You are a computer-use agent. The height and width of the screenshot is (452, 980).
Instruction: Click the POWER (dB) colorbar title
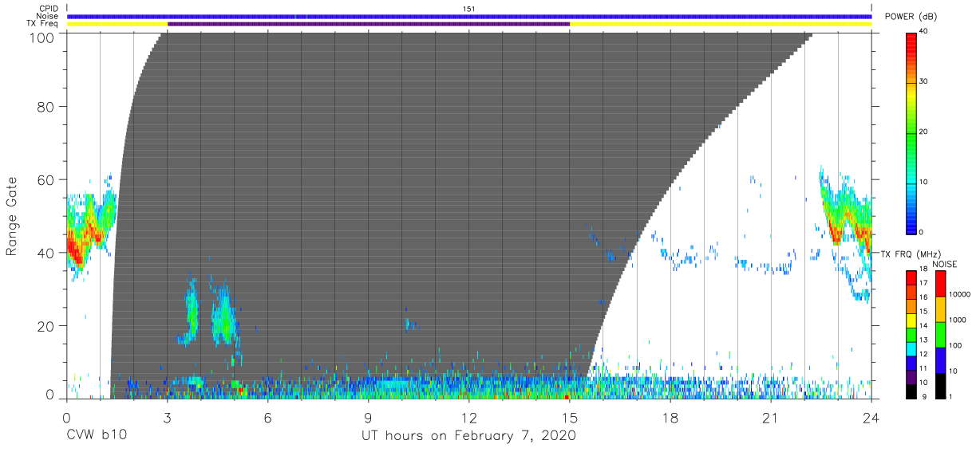(911, 17)
